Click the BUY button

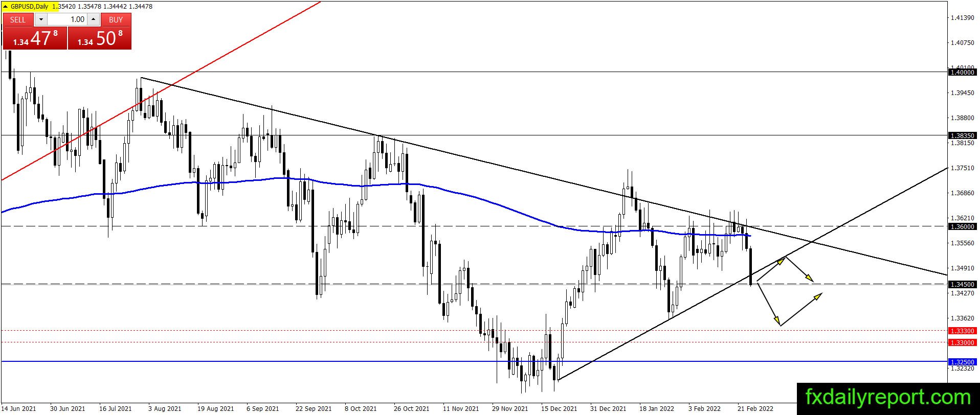(x=116, y=19)
